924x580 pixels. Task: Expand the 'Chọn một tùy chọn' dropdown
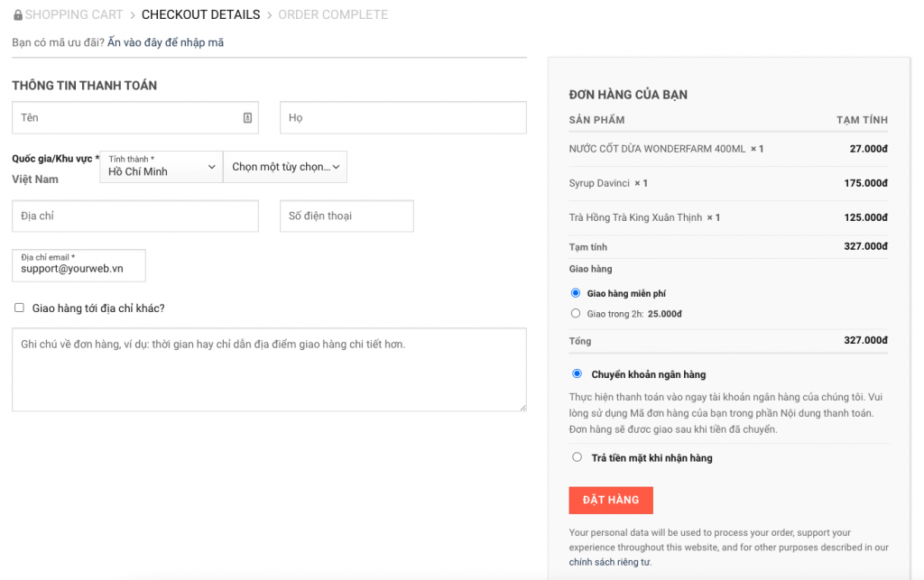click(285, 167)
